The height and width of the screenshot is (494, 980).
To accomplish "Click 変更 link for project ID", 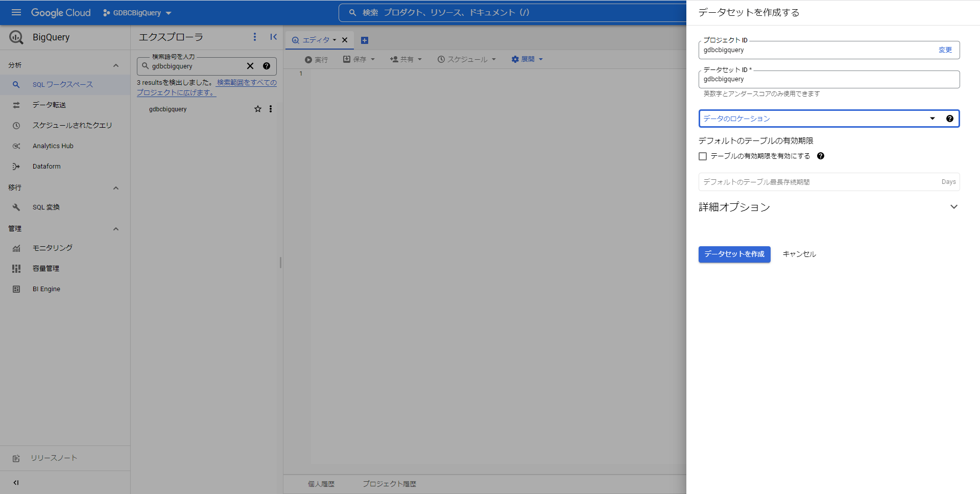I will [x=945, y=50].
